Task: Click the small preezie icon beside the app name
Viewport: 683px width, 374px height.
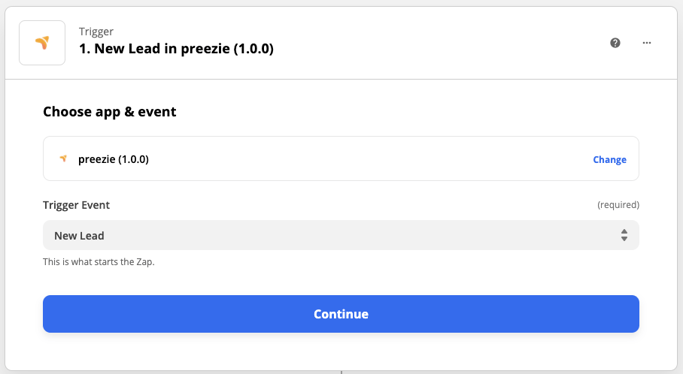Action: click(64, 159)
